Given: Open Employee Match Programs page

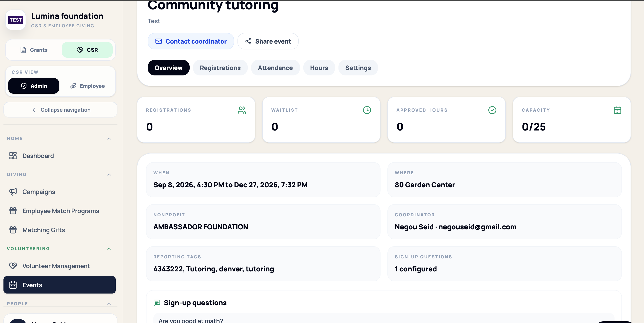Looking at the screenshot, I should [x=60, y=211].
